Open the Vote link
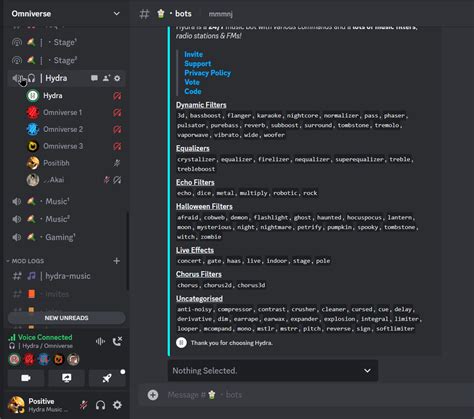The image size is (474, 419). [x=192, y=82]
